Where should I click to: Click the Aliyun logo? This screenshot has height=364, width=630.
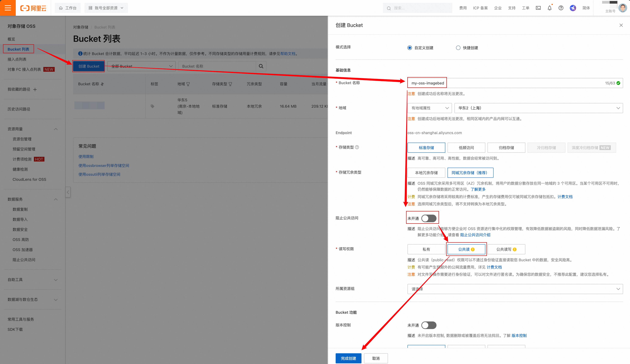click(33, 8)
